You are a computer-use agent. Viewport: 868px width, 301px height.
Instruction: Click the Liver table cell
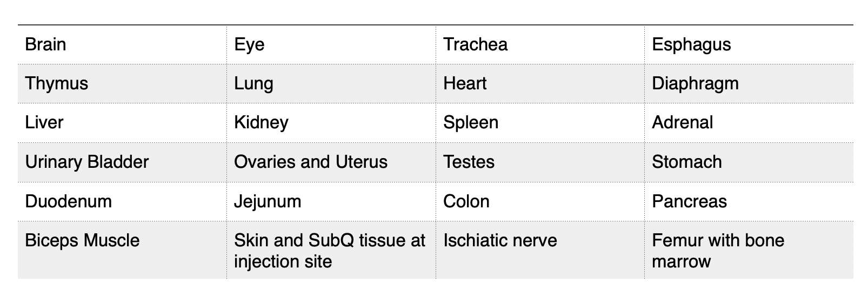(44, 122)
